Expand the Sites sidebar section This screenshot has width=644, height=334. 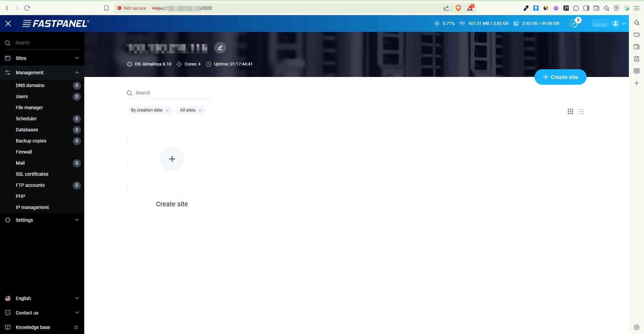click(42, 58)
